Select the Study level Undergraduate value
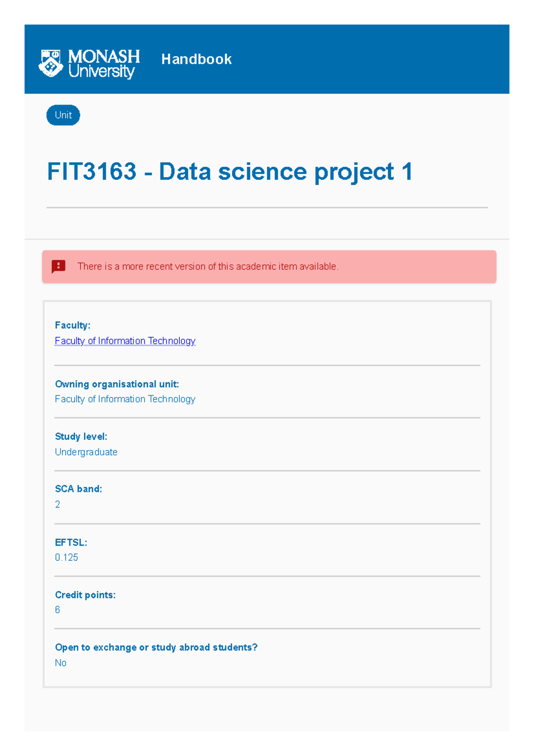Image resolution: width=534 pixels, height=756 pixels. pos(86,451)
